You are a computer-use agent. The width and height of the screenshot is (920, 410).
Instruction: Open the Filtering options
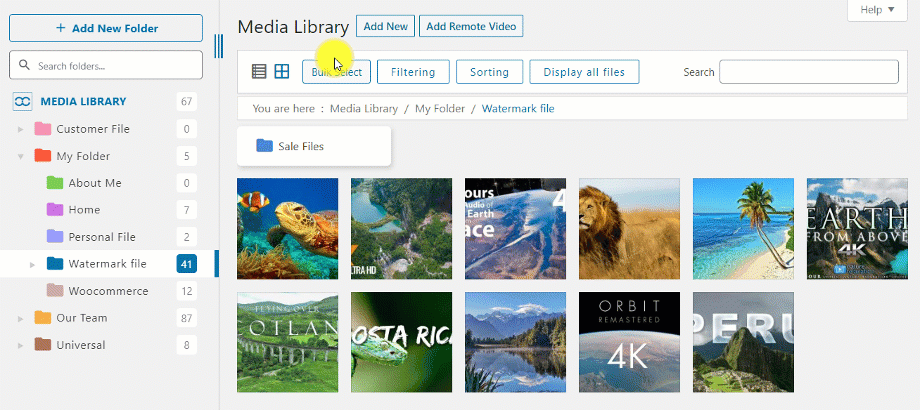point(412,72)
